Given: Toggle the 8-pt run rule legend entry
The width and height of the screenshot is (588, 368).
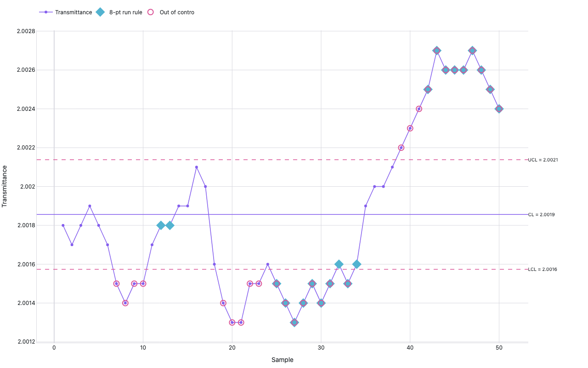Looking at the screenshot, I should point(119,12).
